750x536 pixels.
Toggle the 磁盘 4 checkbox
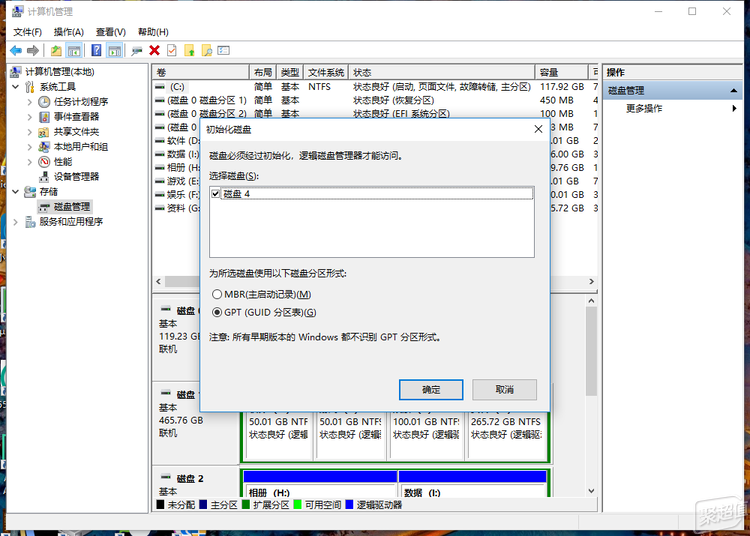tap(216, 193)
